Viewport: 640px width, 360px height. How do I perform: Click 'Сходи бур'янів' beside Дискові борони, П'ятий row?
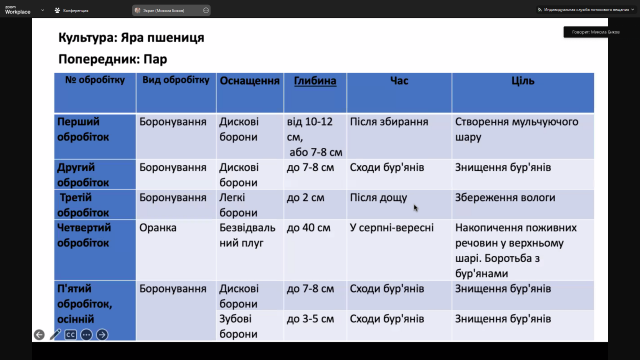tap(399, 296)
